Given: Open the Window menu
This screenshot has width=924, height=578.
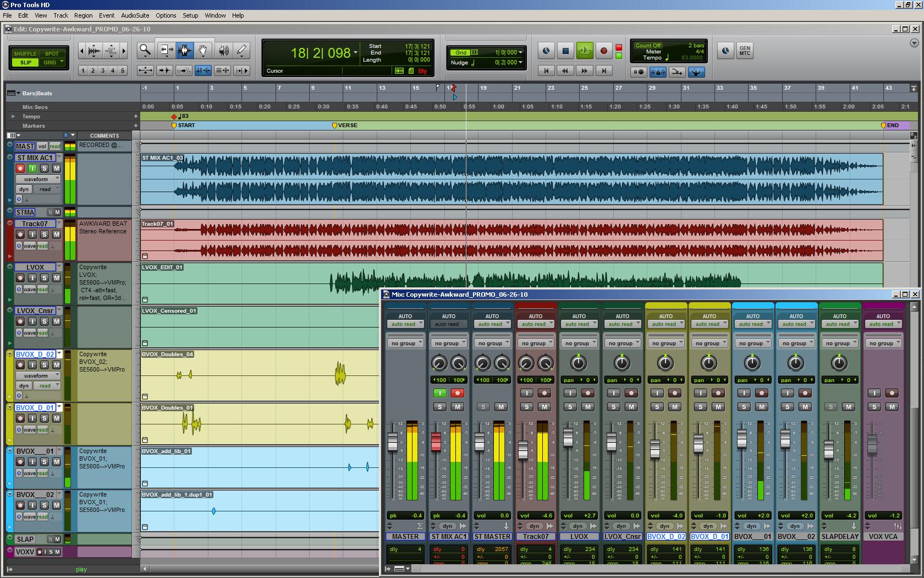Looking at the screenshot, I should pyautogui.click(x=215, y=15).
